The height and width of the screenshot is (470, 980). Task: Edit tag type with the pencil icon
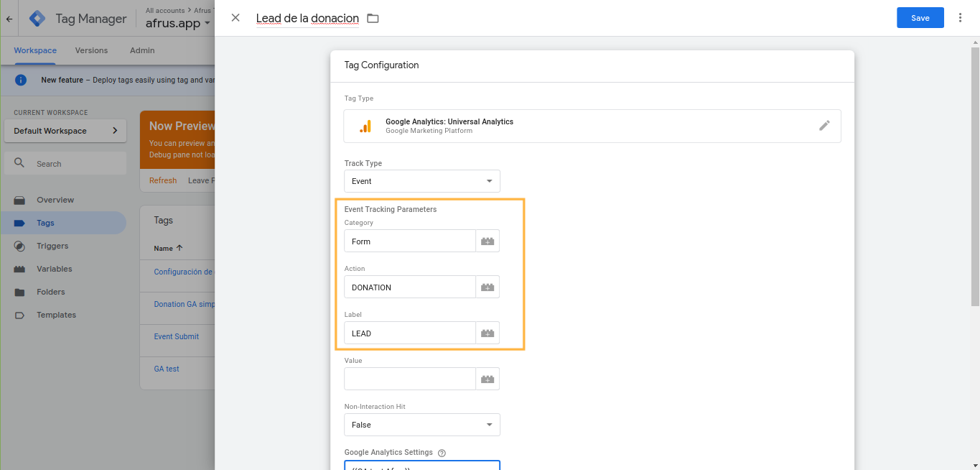[824, 126]
